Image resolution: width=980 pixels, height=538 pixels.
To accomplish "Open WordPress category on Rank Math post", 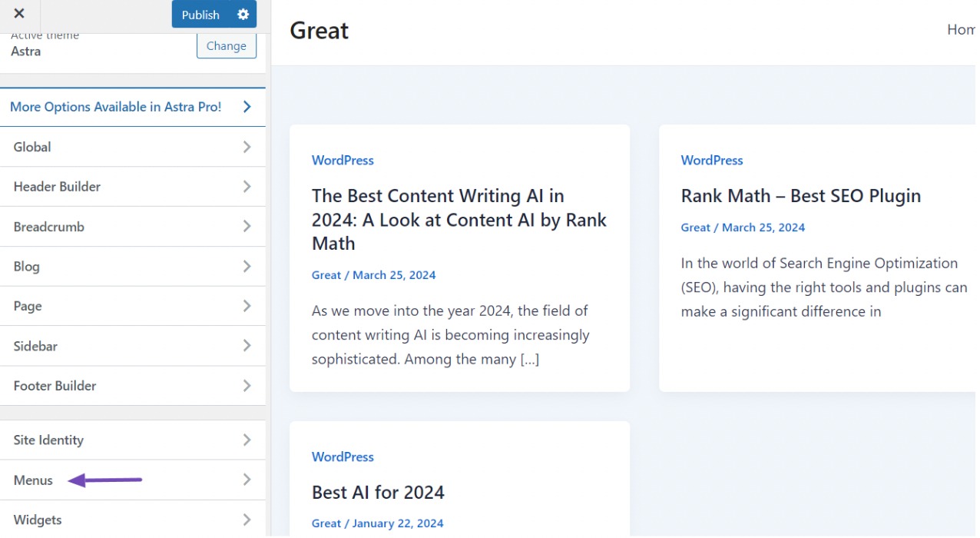I will click(x=712, y=161).
